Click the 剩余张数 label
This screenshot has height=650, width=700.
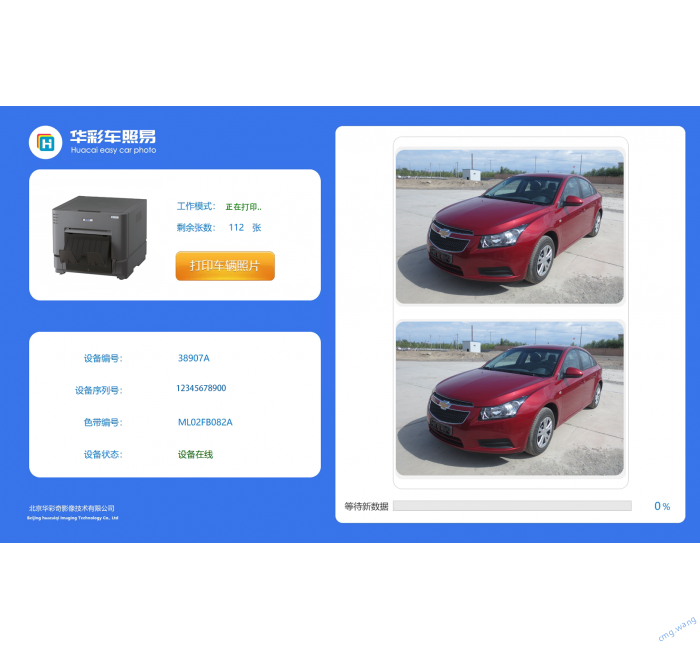coord(196,228)
